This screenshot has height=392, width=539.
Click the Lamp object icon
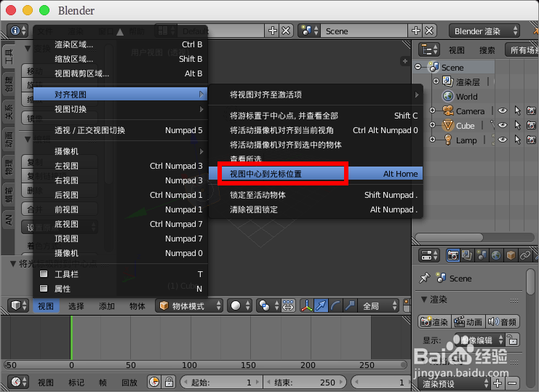(448, 140)
